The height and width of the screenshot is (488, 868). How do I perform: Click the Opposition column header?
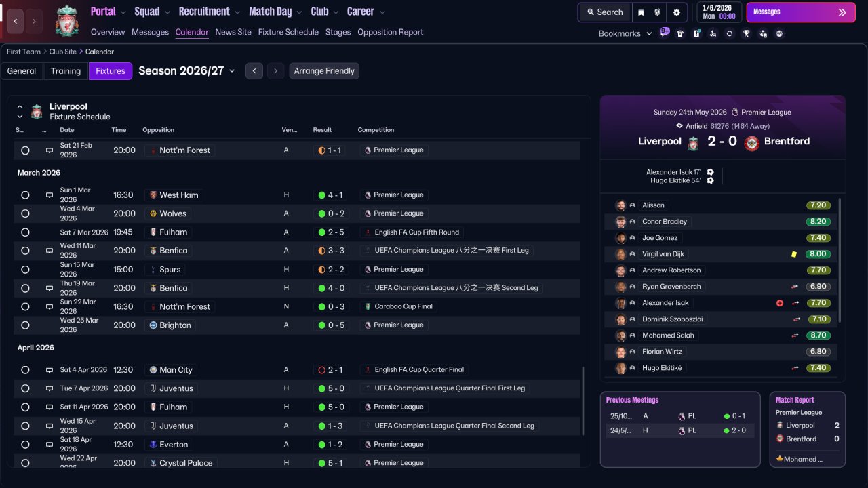point(158,130)
